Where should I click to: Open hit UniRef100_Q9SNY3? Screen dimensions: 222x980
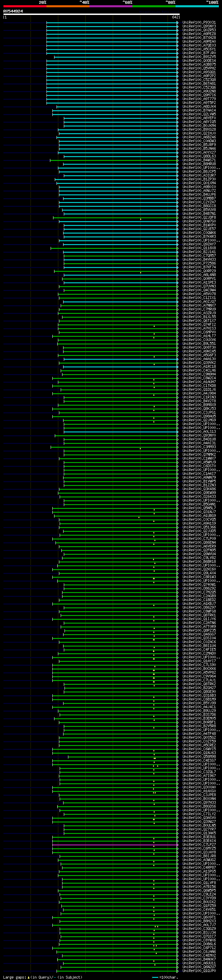click(x=199, y=26)
